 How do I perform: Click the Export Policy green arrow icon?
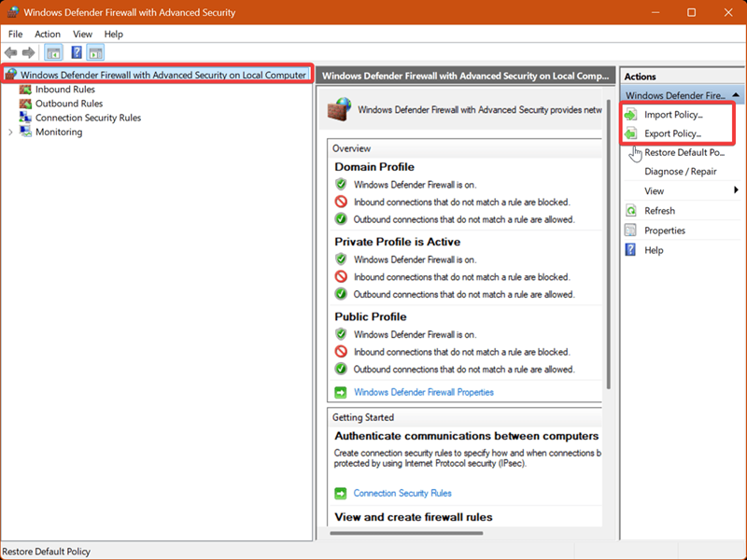(x=631, y=133)
